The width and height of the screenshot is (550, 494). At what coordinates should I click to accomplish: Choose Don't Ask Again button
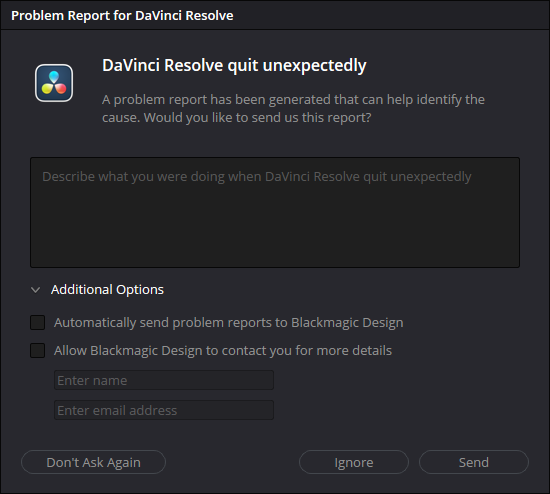(x=93, y=462)
